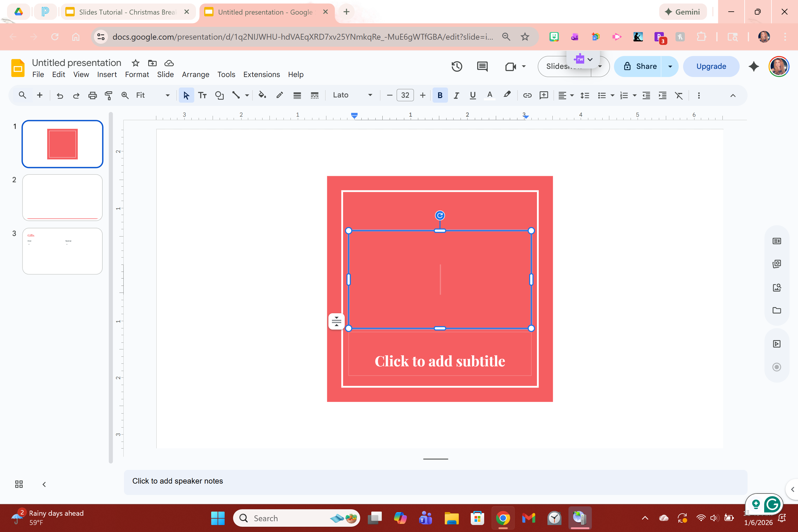The width and height of the screenshot is (798, 532).
Task: Open the Lato font dropdown
Action: [x=352, y=95]
